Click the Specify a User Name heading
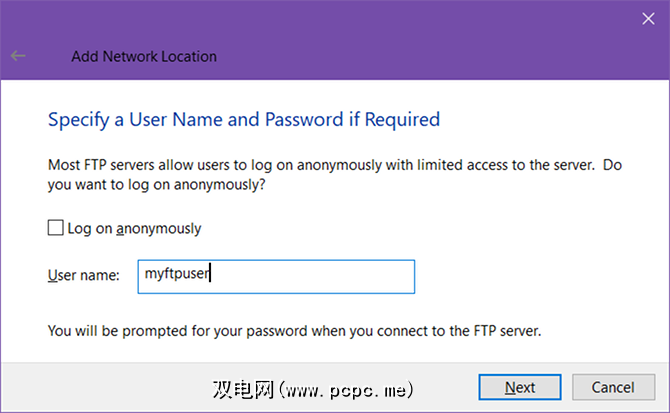This screenshot has width=670, height=413. [244, 120]
